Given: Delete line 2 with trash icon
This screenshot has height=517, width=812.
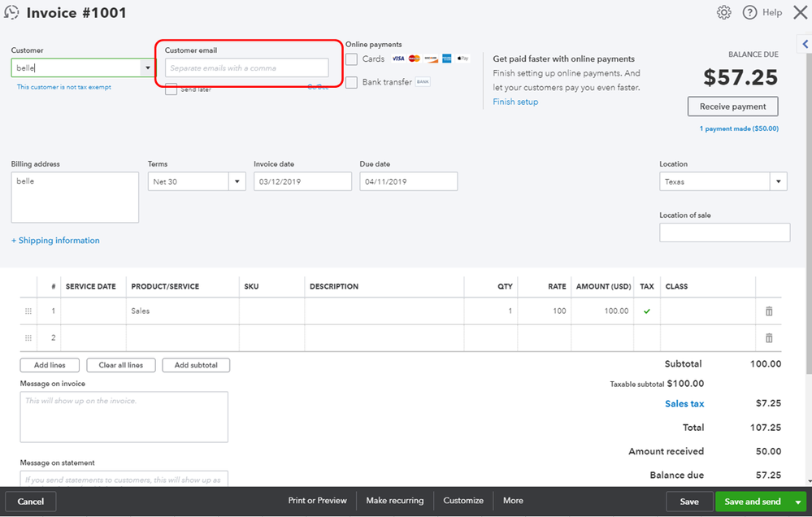Looking at the screenshot, I should 769,338.
